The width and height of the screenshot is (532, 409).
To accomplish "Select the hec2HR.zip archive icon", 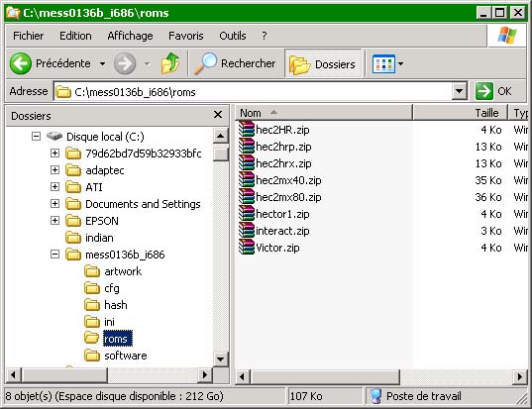I will pos(247,129).
